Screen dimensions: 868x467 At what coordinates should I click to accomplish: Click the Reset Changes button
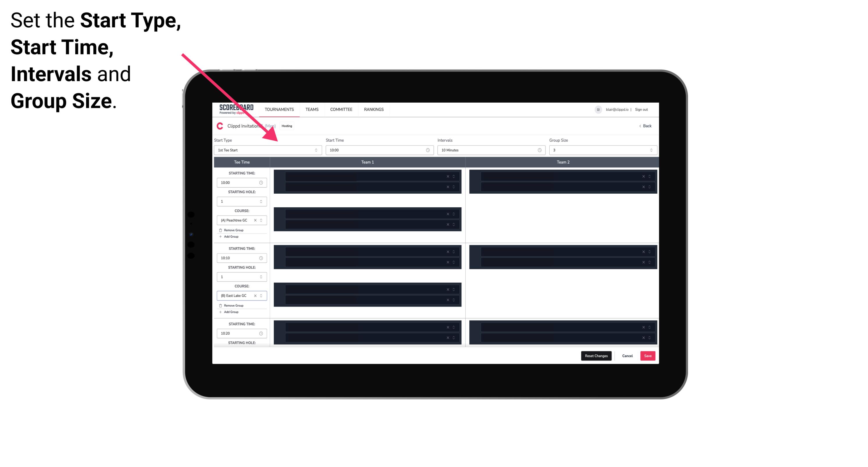pos(596,355)
